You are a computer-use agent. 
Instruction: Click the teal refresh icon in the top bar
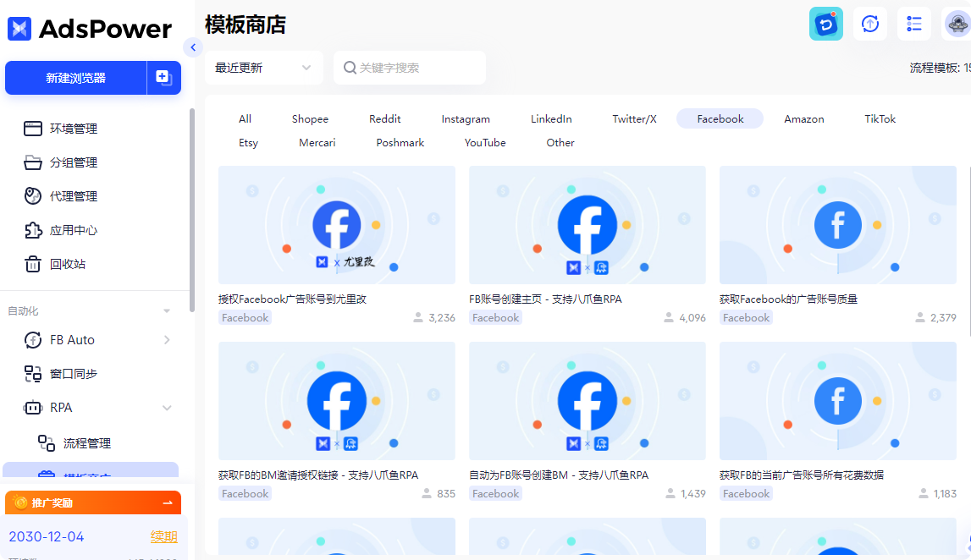point(826,25)
